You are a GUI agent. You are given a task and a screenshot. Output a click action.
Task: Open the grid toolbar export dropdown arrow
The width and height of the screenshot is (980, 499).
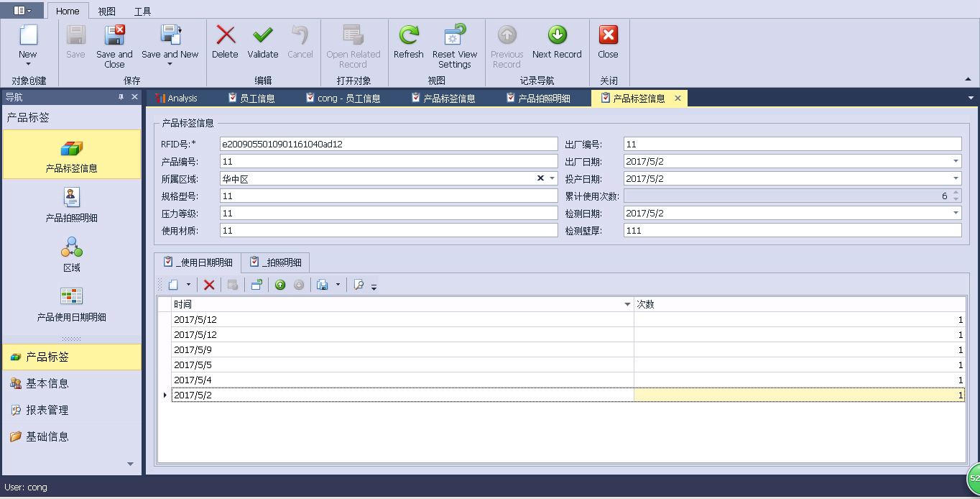(338, 285)
